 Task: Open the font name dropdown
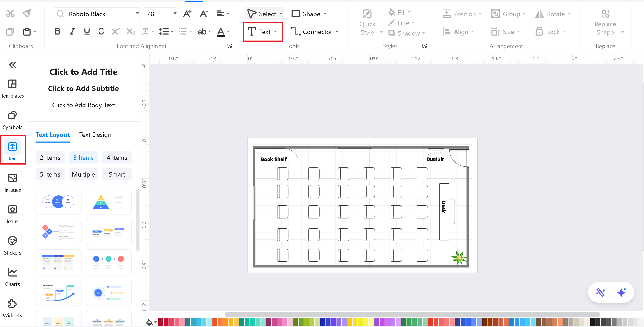click(137, 14)
